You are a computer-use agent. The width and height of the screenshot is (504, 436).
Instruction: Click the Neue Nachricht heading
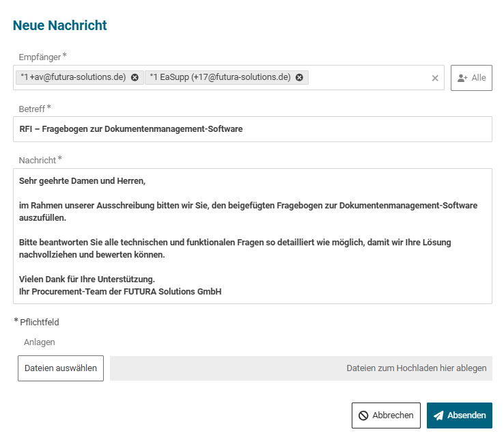59,25
